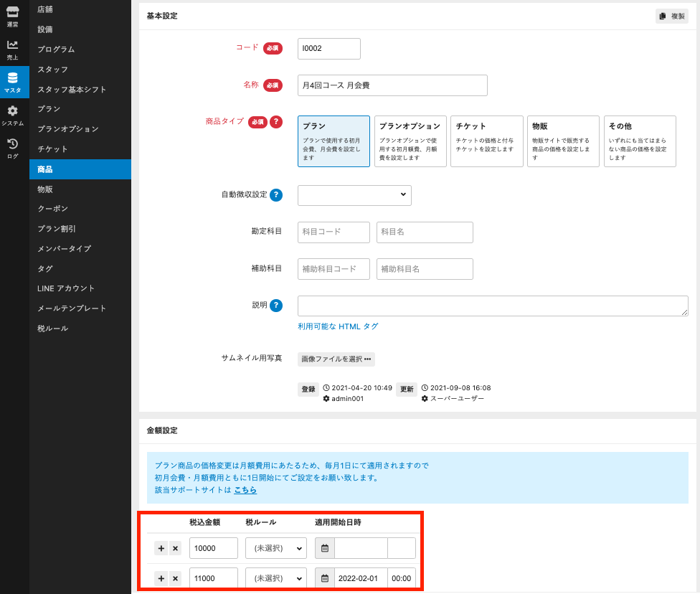Click the plus icon on 10000 row
The width and height of the screenshot is (700, 594).
161,549
